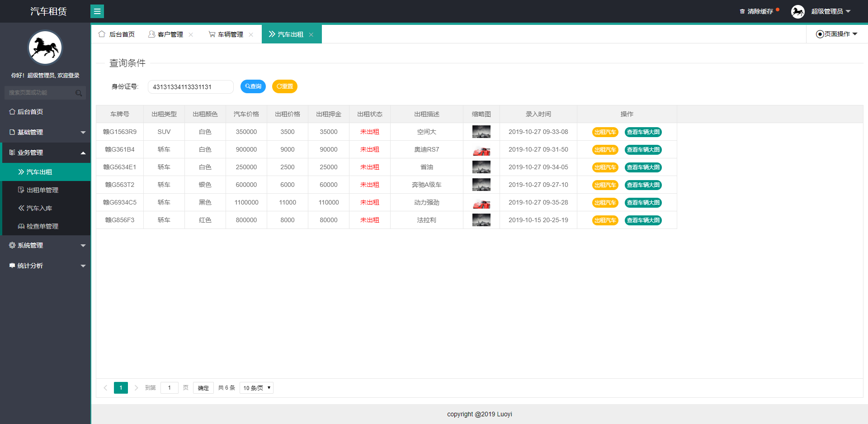Image resolution: width=868 pixels, height=424 pixels.
Task: Click the 出租状态 column header
Action: (x=370, y=114)
